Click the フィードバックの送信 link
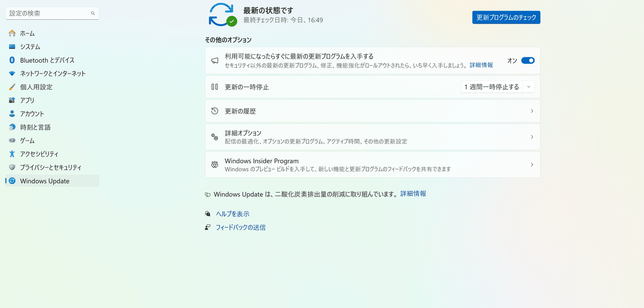Viewport: 644px width, 308px height. click(240, 228)
